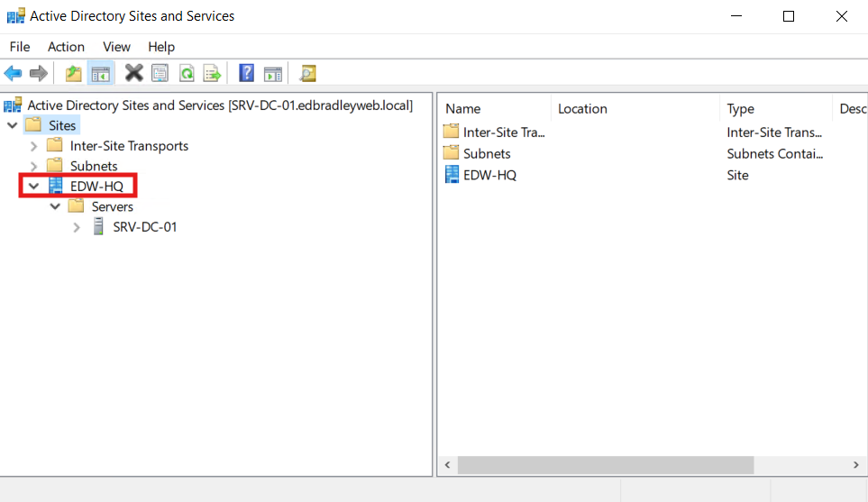Image resolution: width=868 pixels, height=502 pixels.
Task: Select 'Inter-Site Tra...' row name in list
Action: [x=504, y=132]
